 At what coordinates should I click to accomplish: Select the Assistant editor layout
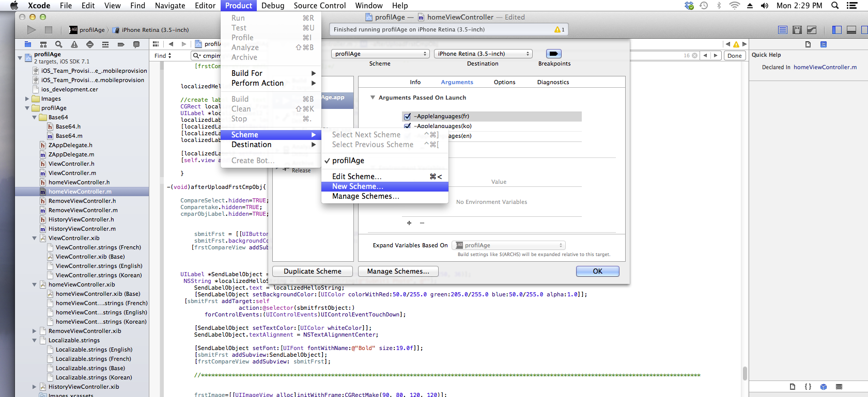pos(797,30)
